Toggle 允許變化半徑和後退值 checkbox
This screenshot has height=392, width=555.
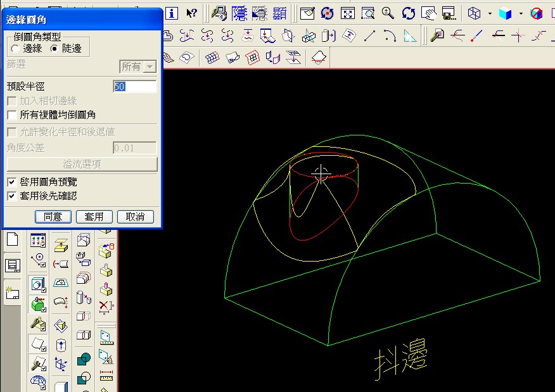click(11, 132)
